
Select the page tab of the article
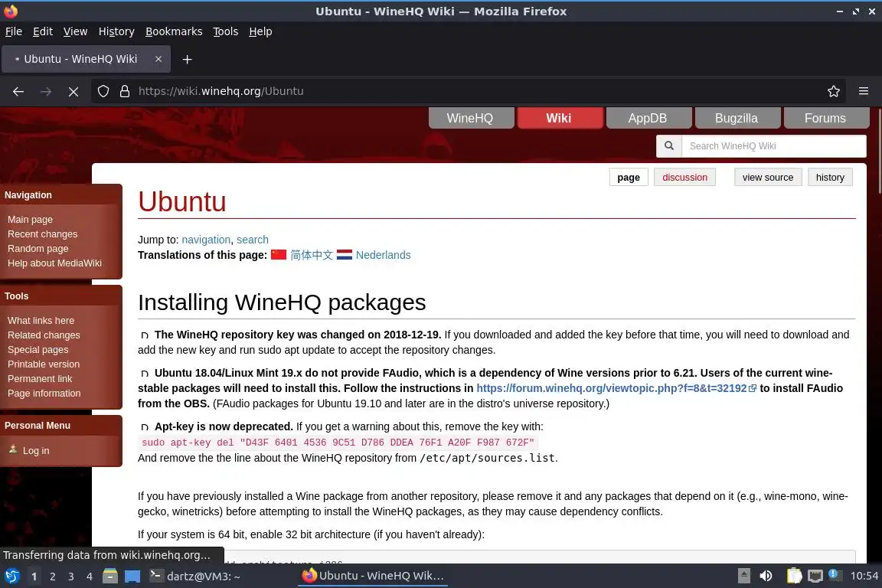pos(629,178)
